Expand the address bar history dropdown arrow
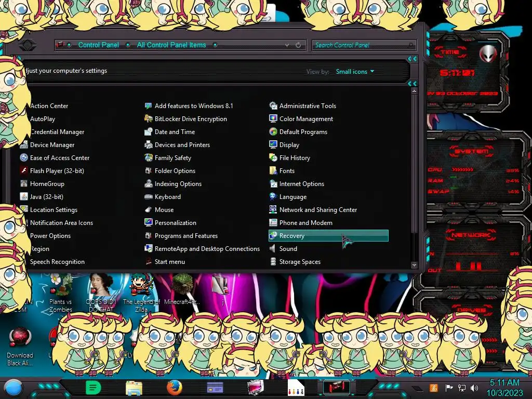This screenshot has height=399, width=532. point(287,45)
